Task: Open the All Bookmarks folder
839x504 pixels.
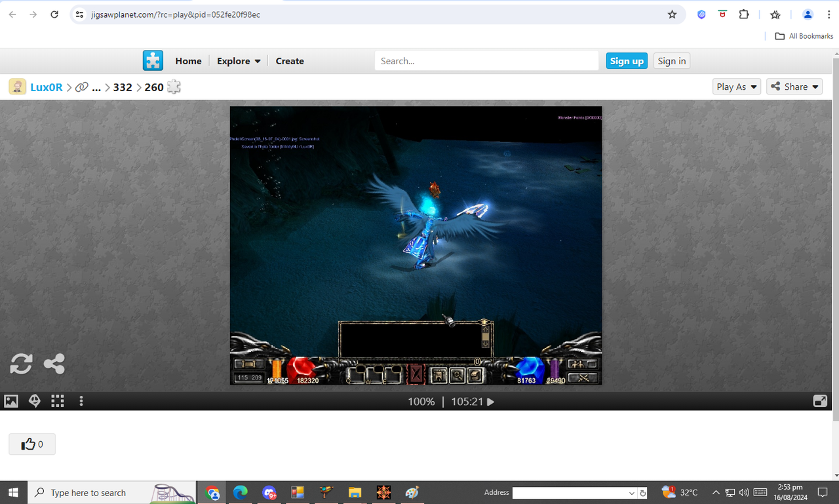Action: 804,36
